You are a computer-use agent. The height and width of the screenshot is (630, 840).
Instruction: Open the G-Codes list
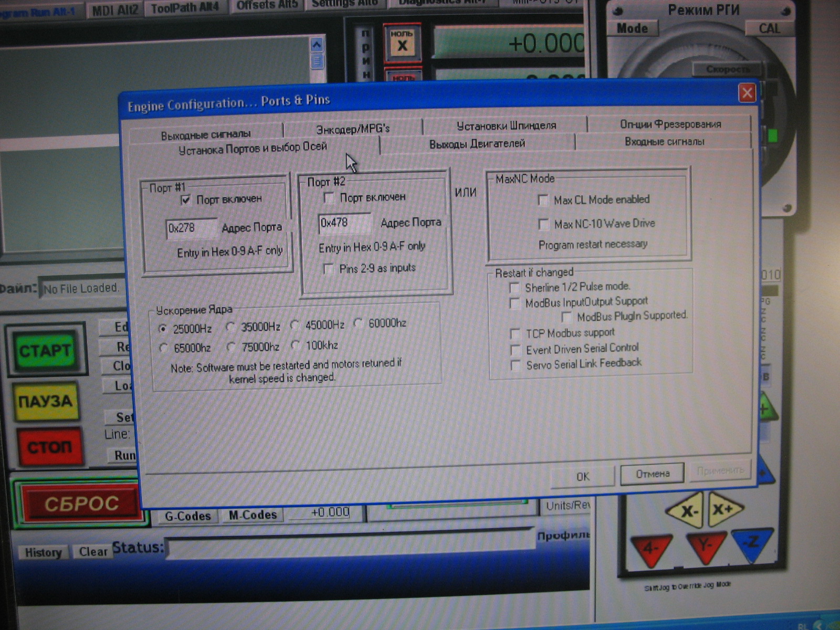click(x=187, y=516)
